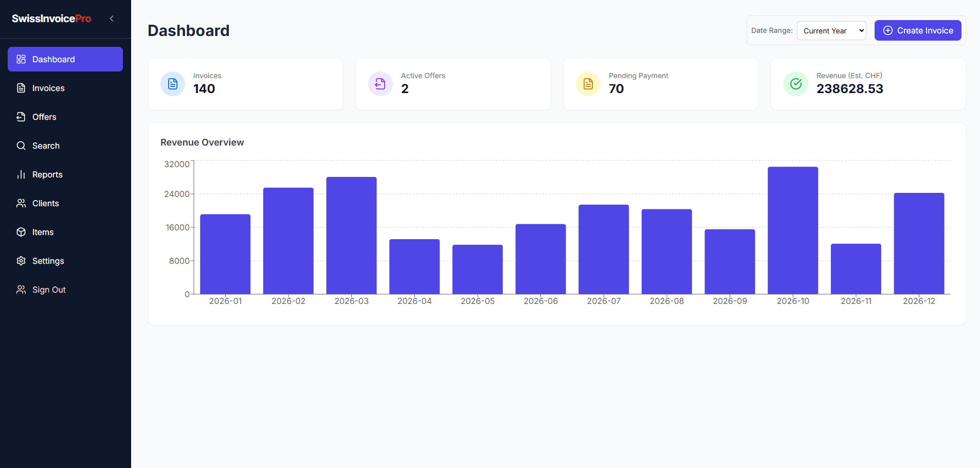Click the 8000 y-axis label
The image size is (980, 468).
179,261
